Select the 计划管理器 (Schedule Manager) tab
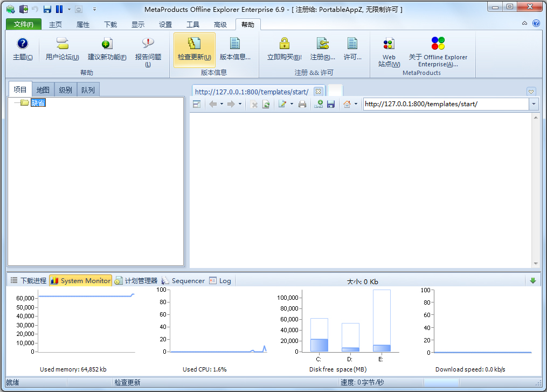The image size is (547, 392). 136,280
